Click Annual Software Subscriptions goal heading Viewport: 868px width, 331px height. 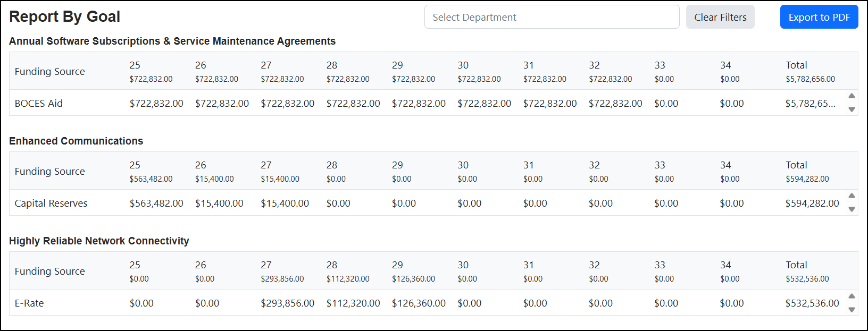coord(172,41)
